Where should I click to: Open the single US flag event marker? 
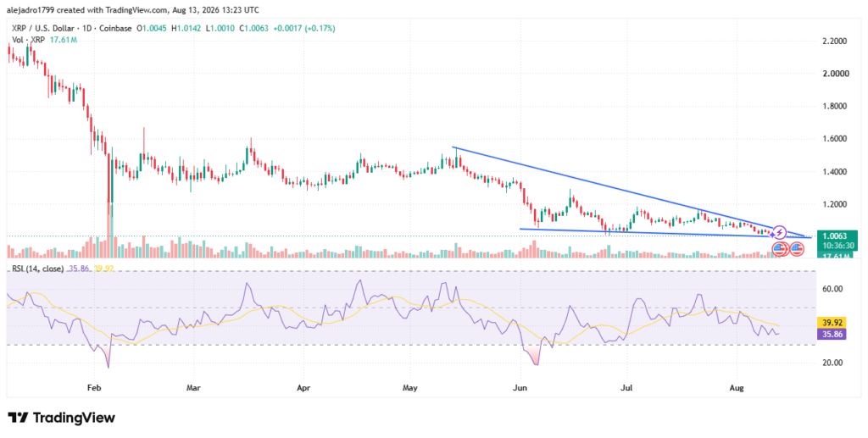[x=797, y=249]
